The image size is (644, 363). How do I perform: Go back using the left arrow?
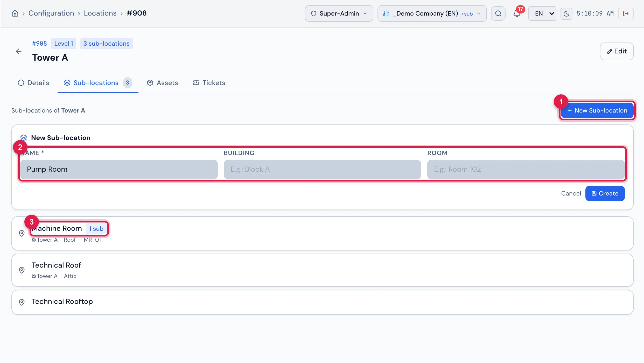19,51
